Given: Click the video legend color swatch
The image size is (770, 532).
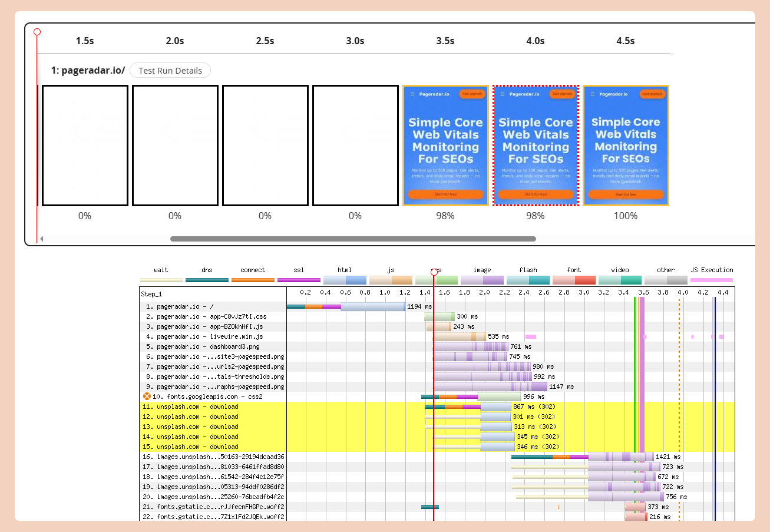Looking at the screenshot, I should pyautogui.click(x=620, y=280).
